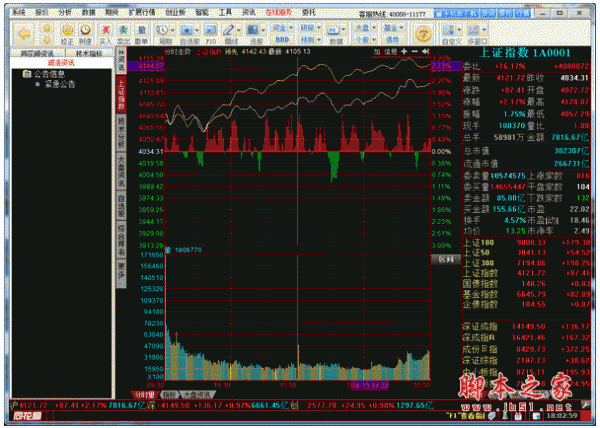The height and width of the screenshot is (428, 600).
Task: Click the system clock showing 18:02:59
Action: pyautogui.click(x=563, y=415)
